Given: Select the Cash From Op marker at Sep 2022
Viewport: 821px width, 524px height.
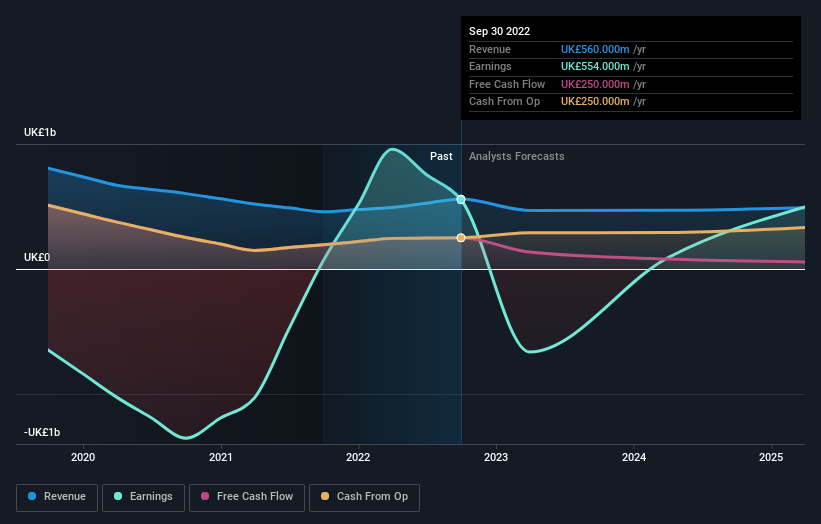Looking at the screenshot, I should pos(461,238).
